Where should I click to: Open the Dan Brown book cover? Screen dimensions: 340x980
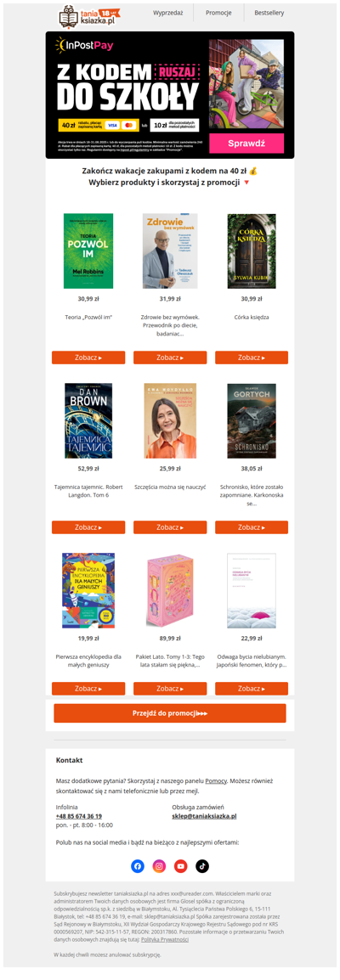point(88,420)
